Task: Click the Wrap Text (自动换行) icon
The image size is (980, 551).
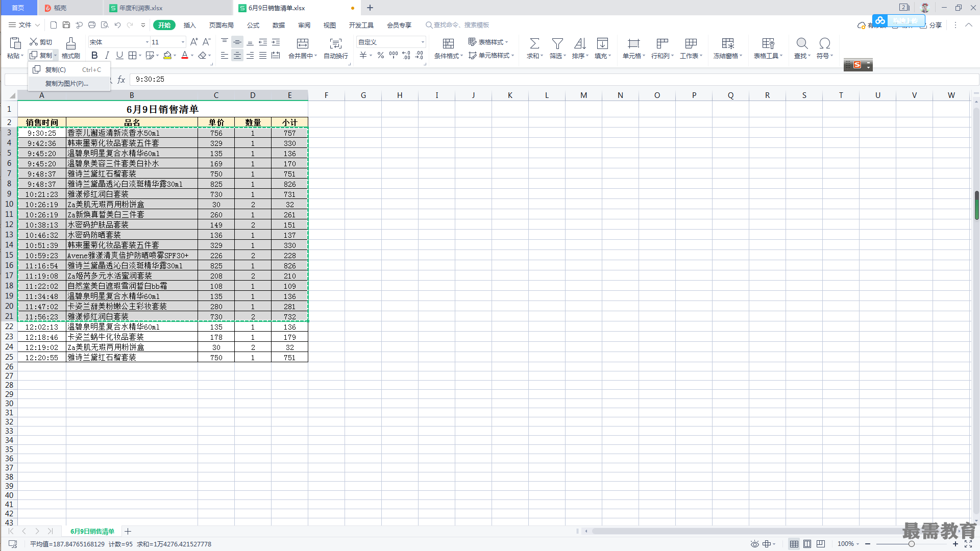Action: coord(336,43)
